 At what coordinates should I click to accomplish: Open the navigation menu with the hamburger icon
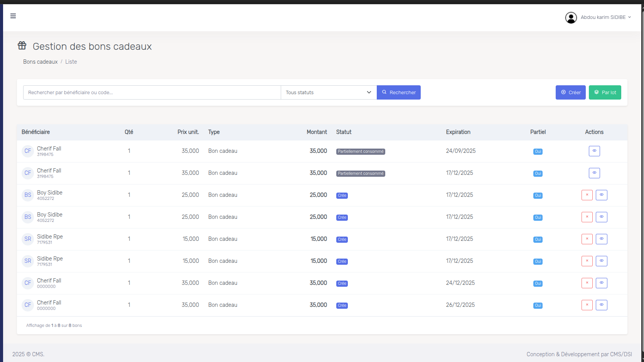[x=13, y=16]
